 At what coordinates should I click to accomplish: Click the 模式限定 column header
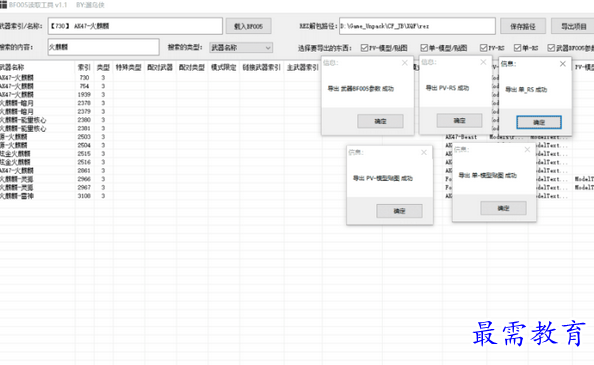[224, 67]
